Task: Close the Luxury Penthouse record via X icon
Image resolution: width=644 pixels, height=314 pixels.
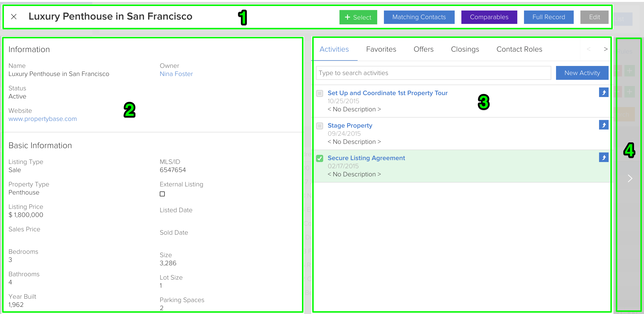Action: pyautogui.click(x=14, y=16)
